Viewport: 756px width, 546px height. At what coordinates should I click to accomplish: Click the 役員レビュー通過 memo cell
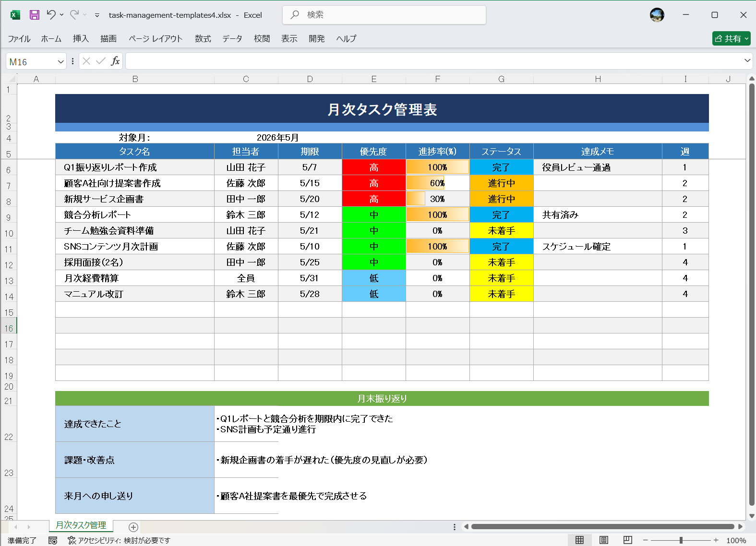point(598,167)
